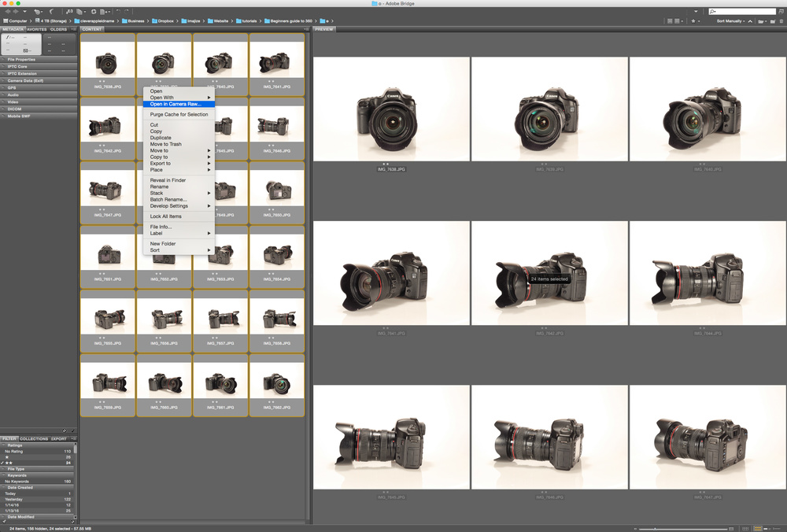Switch to the Collections tab
Viewport: 787px width, 532px height.
pyautogui.click(x=34, y=439)
